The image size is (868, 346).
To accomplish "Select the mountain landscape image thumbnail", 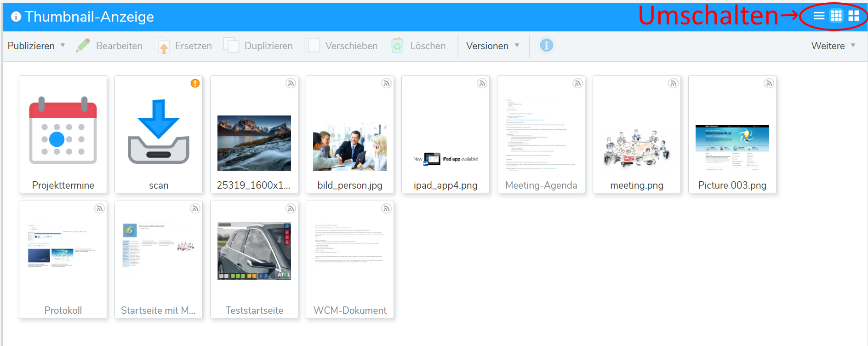I will (x=254, y=143).
